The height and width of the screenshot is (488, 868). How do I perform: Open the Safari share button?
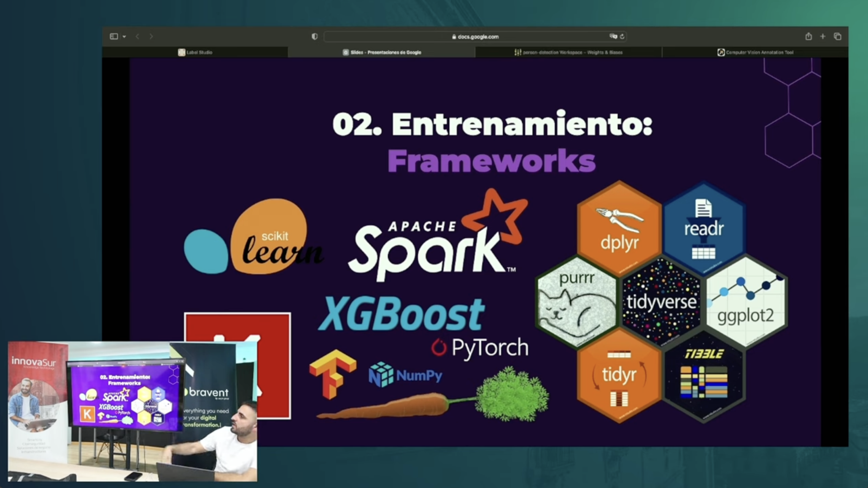click(808, 37)
